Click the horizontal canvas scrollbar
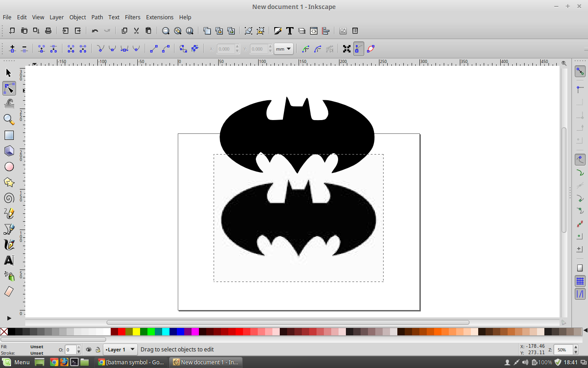 pyautogui.click(x=288, y=322)
